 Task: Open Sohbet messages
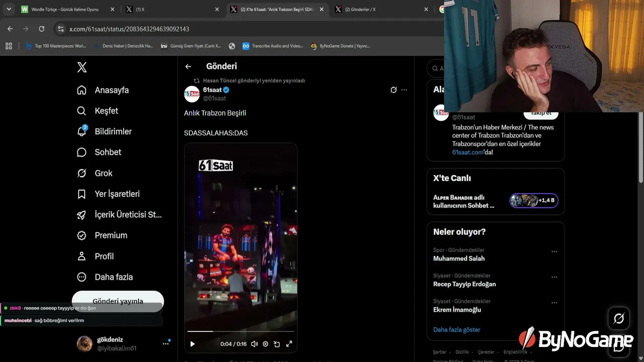(99, 152)
